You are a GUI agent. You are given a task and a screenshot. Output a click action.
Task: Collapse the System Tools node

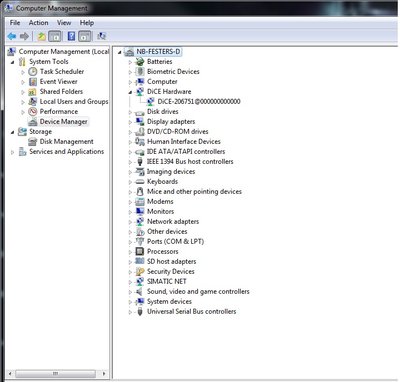tap(13, 62)
